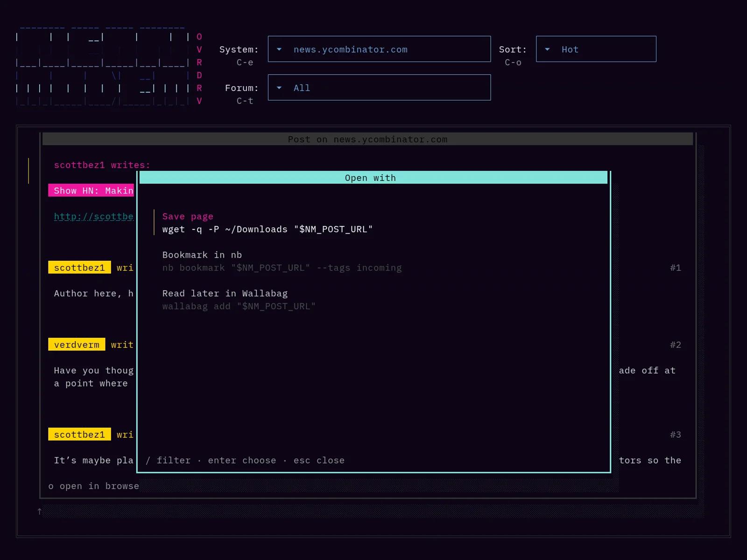Screen dimensions: 747x560
Task: Click the filter hint in dialog footer
Action: point(168,461)
